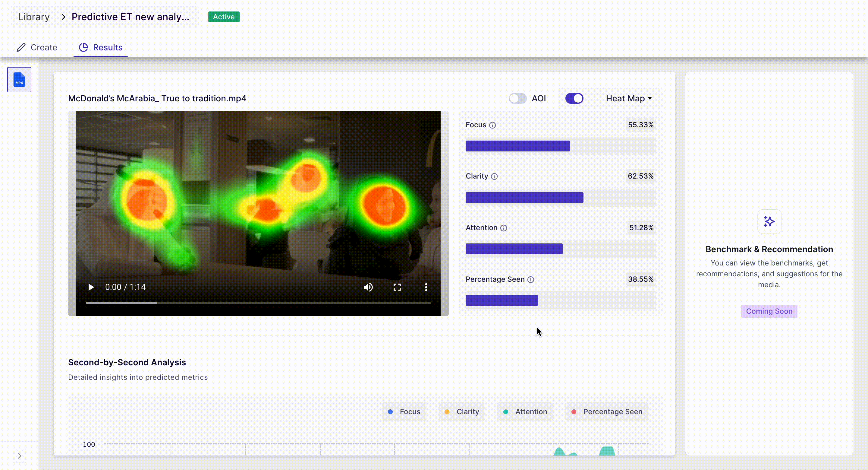Click the 38.55% Percentage Seen value
868x470 pixels.
(640, 279)
